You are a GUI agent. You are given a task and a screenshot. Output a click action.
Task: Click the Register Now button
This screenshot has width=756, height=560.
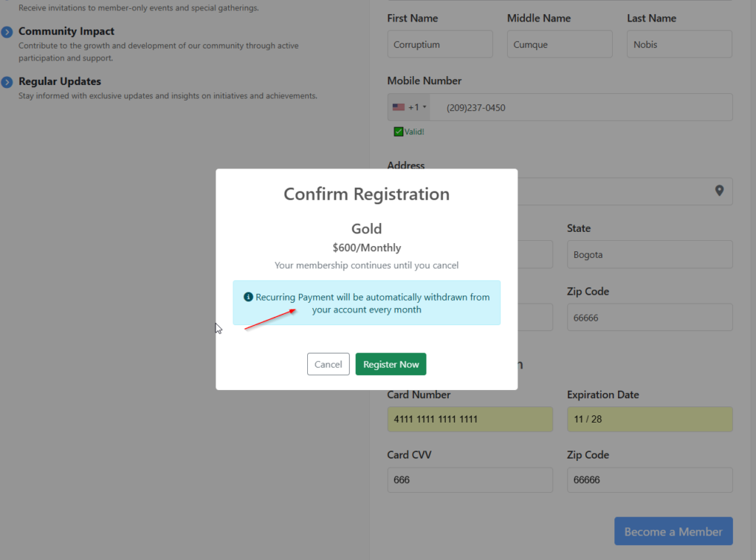pos(391,364)
